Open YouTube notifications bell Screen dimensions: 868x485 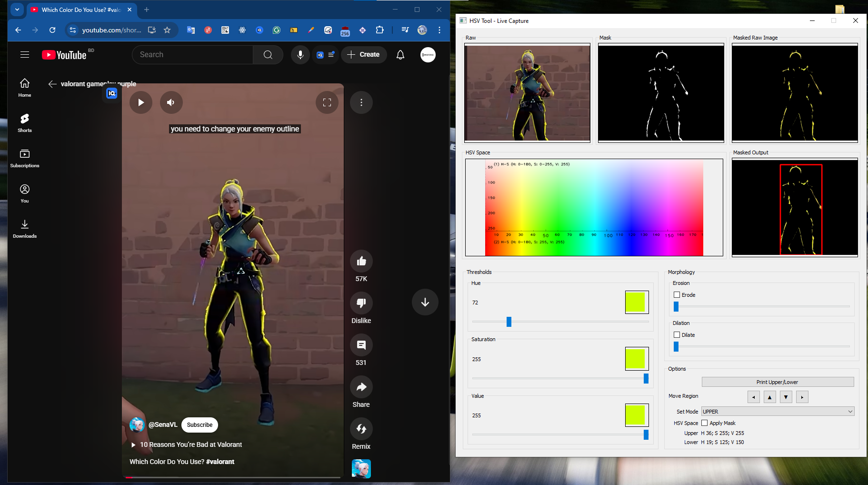coord(400,55)
